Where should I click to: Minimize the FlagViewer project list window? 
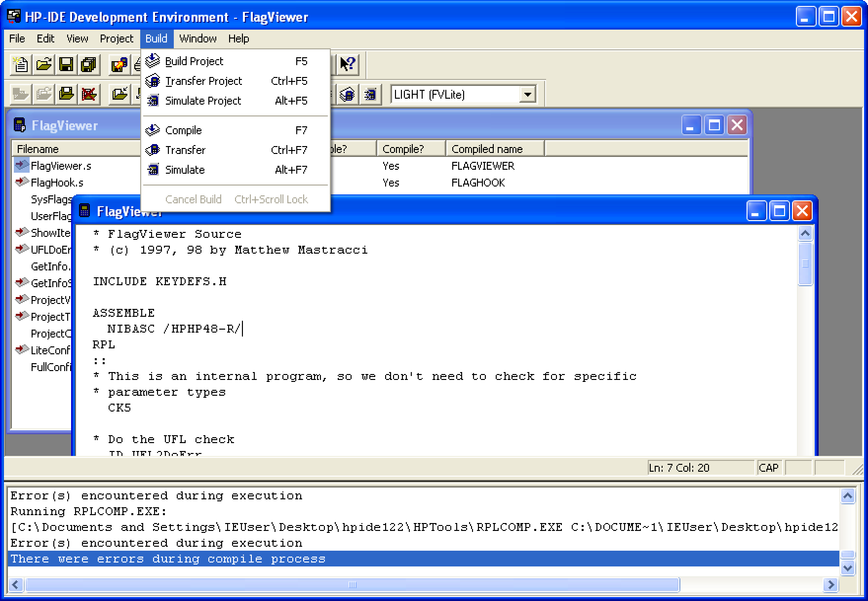click(x=691, y=125)
